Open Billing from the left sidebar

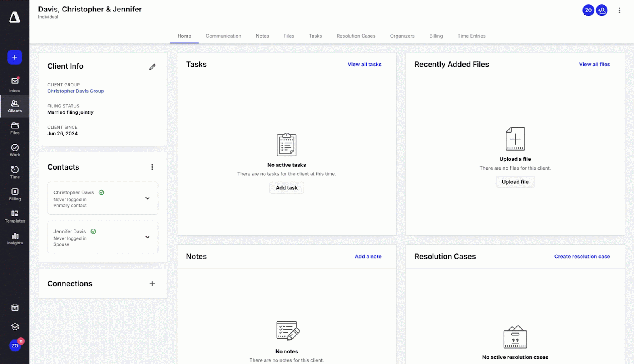(x=15, y=194)
